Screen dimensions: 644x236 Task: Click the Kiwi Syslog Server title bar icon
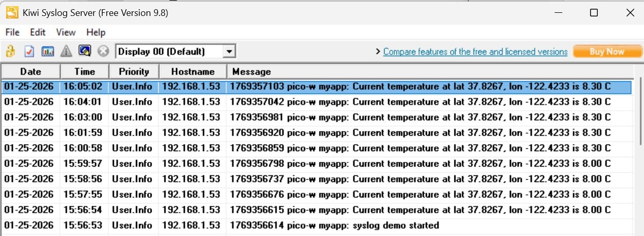coord(11,13)
